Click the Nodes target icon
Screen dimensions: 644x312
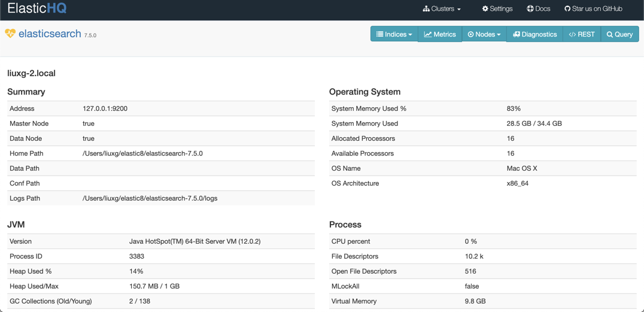(x=470, y=35)
